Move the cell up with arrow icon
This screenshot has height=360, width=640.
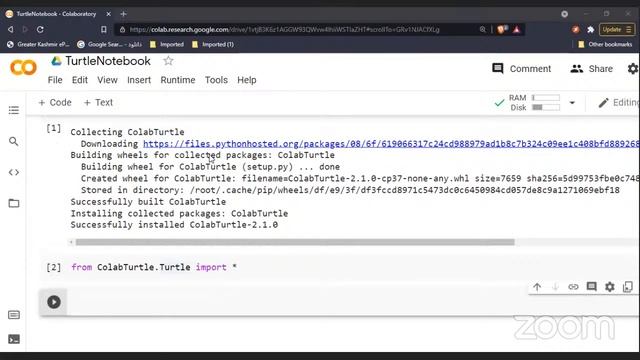[x=537, y=287]
